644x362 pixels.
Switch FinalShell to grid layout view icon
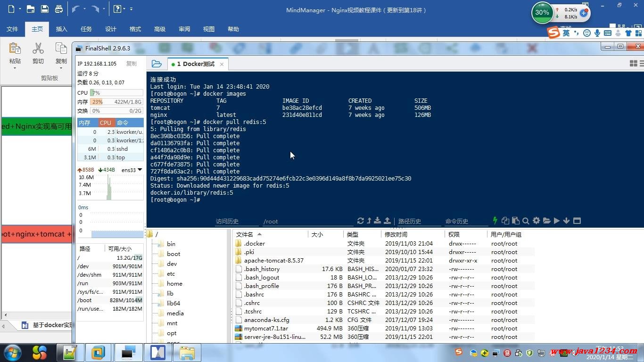click(634, 64)
